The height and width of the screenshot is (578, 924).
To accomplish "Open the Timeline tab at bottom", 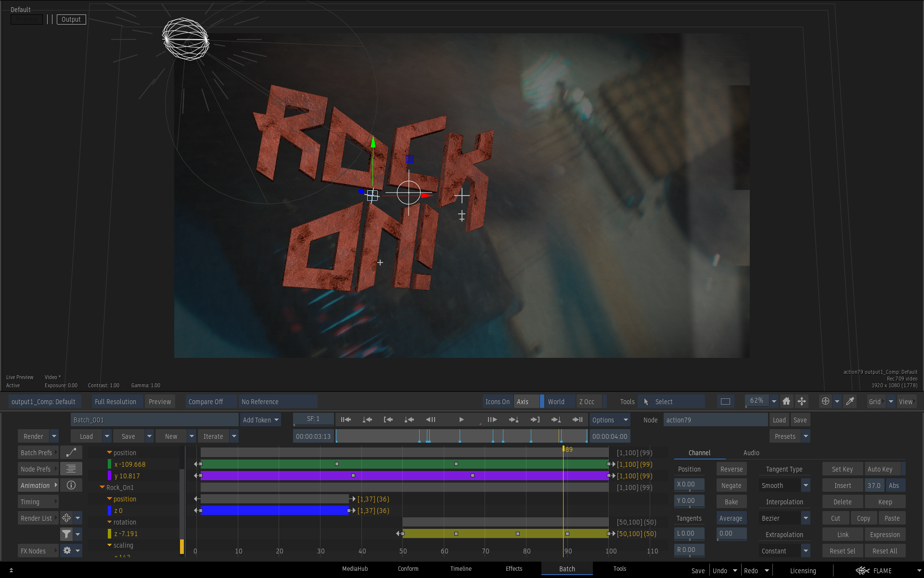I will [x=461, y=569].
